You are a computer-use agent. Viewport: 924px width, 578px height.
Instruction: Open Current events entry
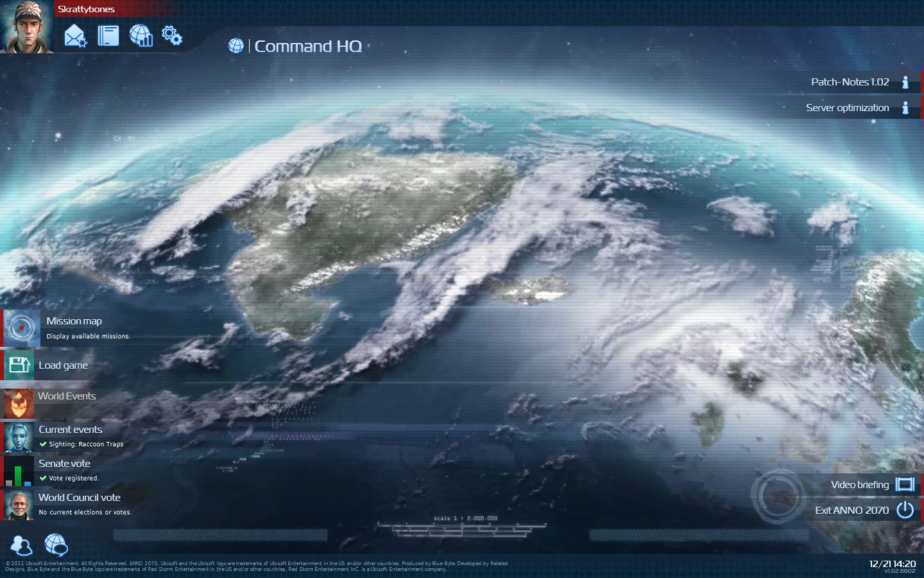click(x=70, y=430)
